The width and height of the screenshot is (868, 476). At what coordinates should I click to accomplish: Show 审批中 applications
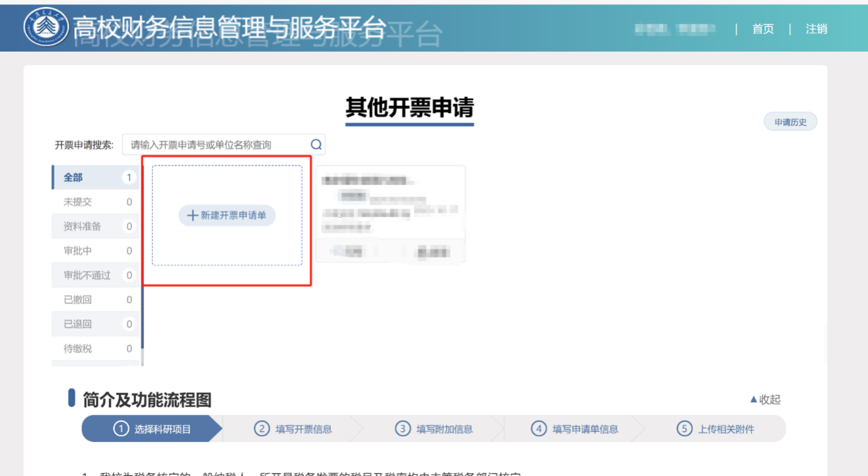coord(77,251)
